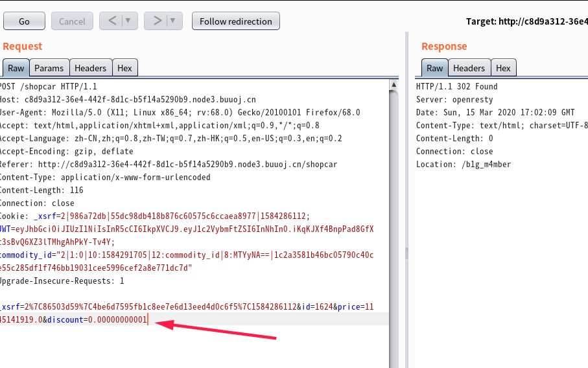Select the Raw tab in Response panel

pos(435,68)
